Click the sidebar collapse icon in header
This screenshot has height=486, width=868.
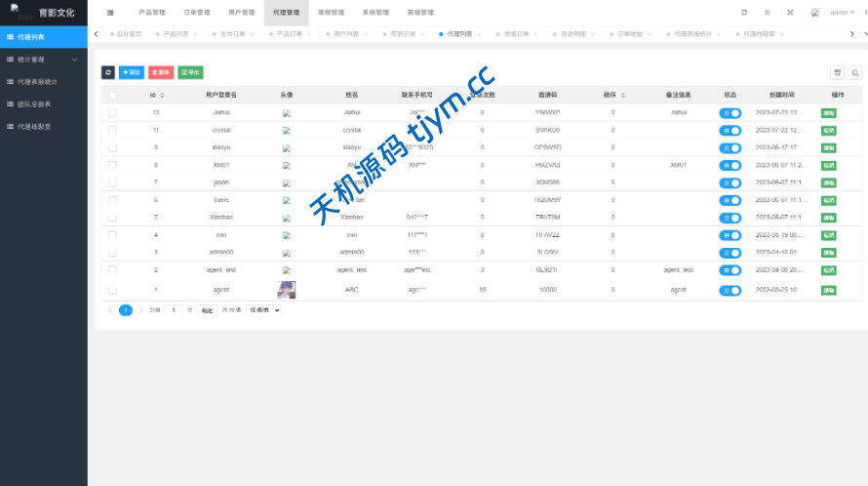(109, 13)
